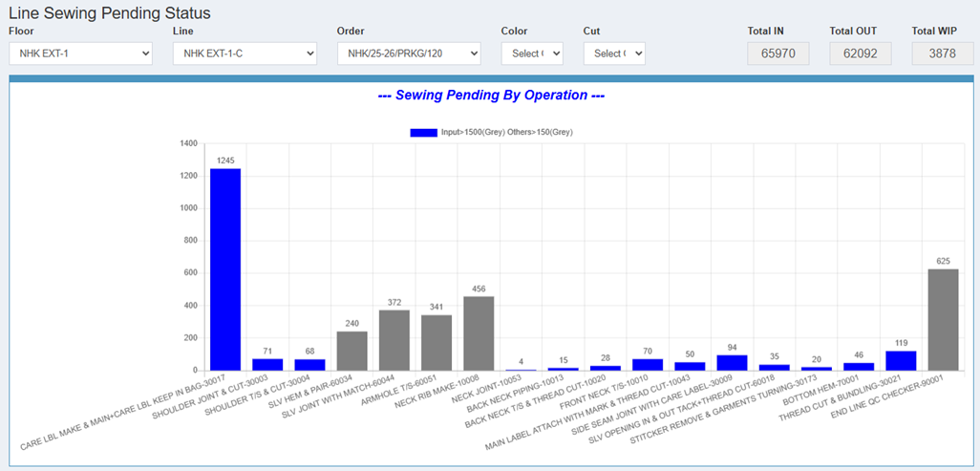
Task: Click the blue SIDE SEAM JOINT bar at 94
Action: click(732, 363)
